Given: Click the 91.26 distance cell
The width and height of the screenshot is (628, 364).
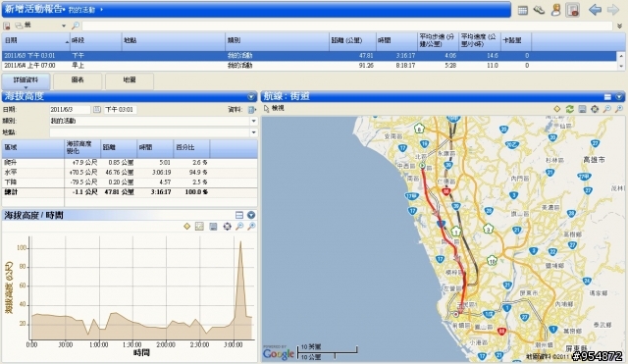Looking at the screenshot, I should click(x=366, y=66).
